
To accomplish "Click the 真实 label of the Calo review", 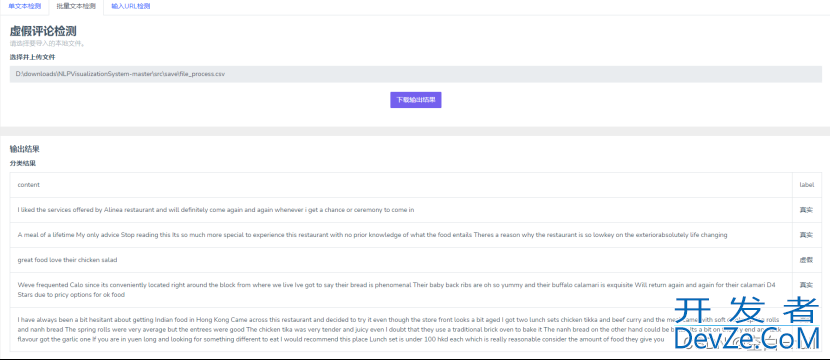I will coord(806,285).
